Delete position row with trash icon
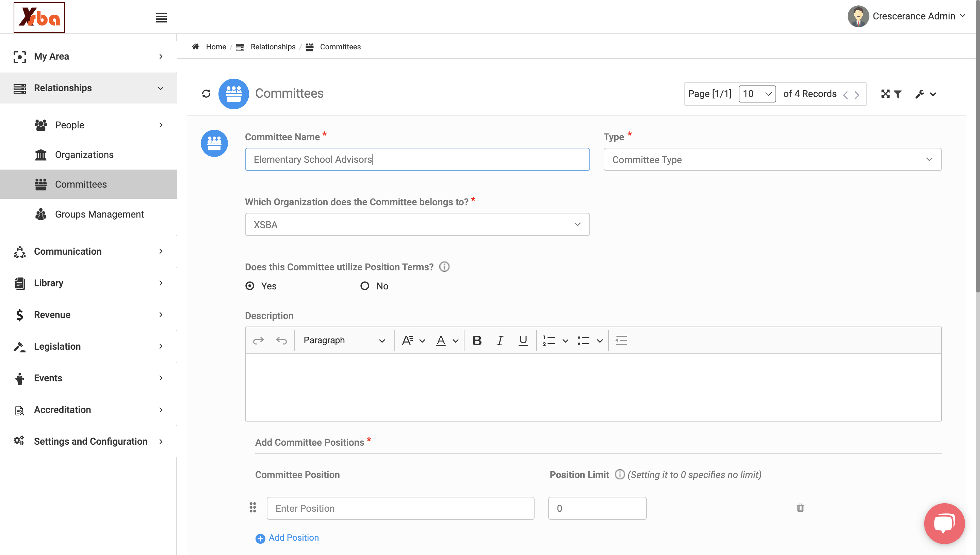The height and width of the screenshot is (555, 980). (x=800, y=508)
